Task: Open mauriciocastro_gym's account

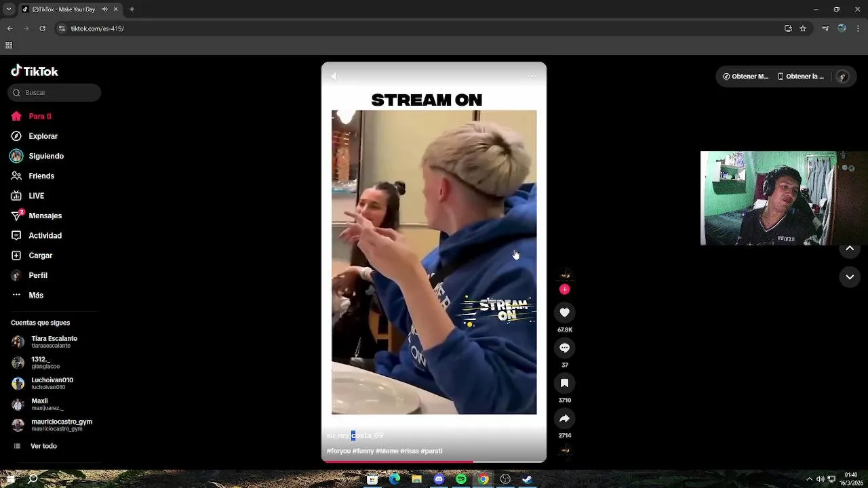Action: (52, 425)
